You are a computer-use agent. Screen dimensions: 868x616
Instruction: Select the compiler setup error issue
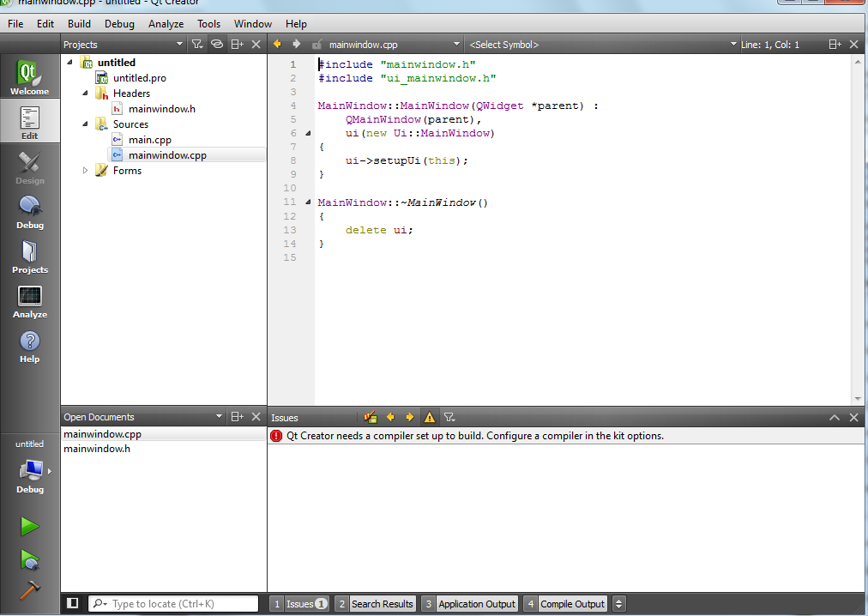coord(566,436)
